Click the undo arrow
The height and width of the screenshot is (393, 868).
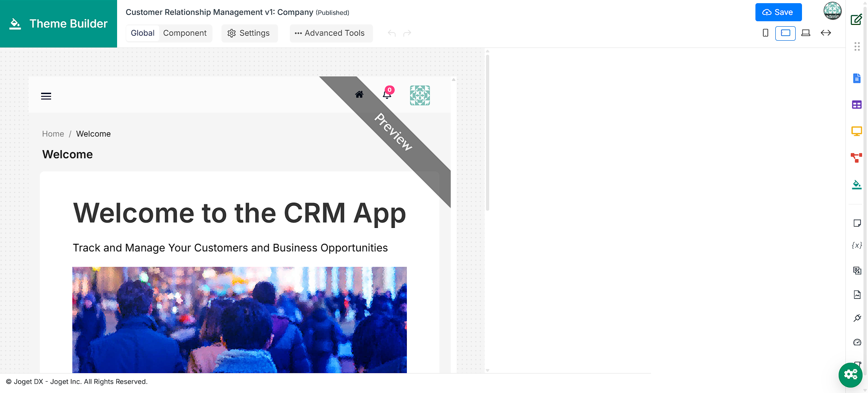tap(392, 33)
